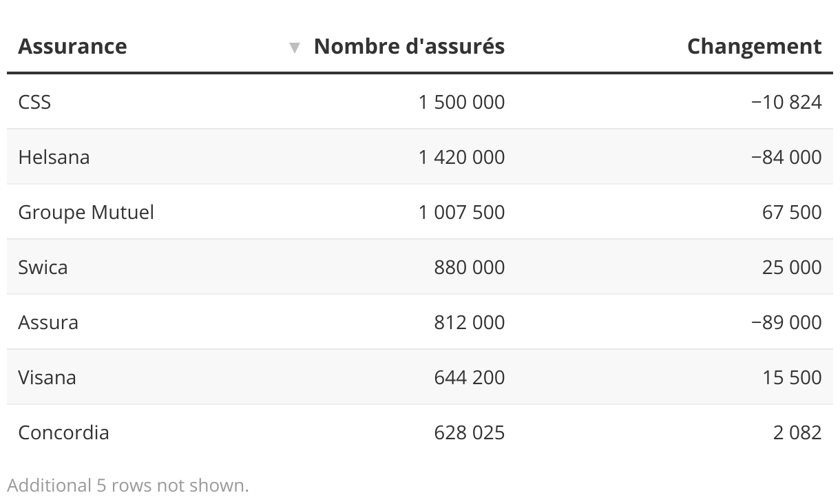
Task: Click the Concordia change value 2 082
Action: tap(797, 432)
